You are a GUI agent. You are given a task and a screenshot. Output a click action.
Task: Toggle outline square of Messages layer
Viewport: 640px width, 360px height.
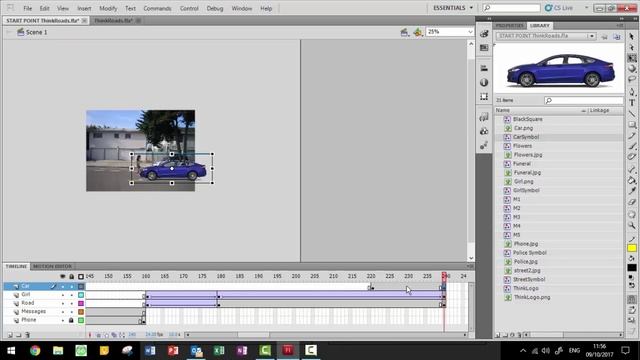point(81,312)
